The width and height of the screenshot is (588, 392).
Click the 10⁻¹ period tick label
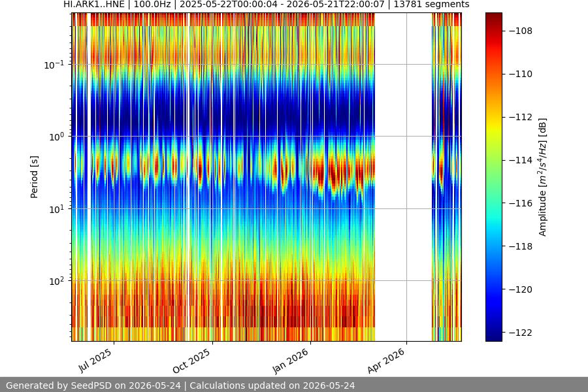pyautogui.click(x=54, y=65)
